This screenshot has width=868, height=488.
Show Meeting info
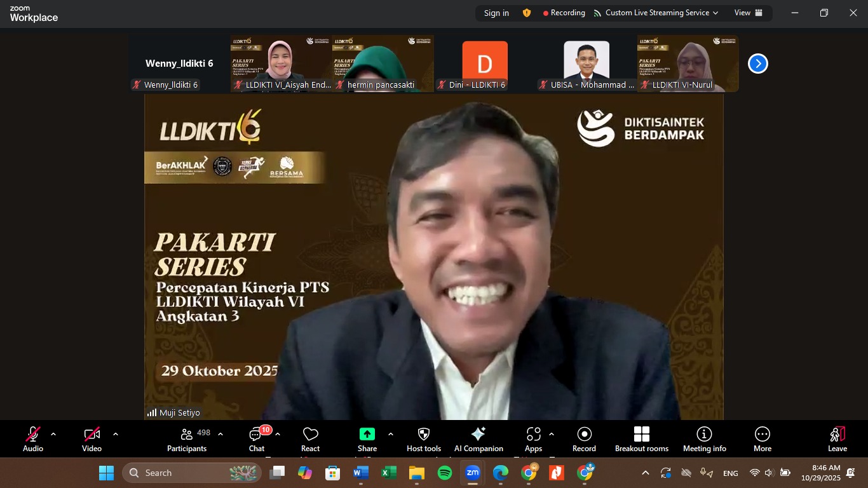click(x=704, y=438)
